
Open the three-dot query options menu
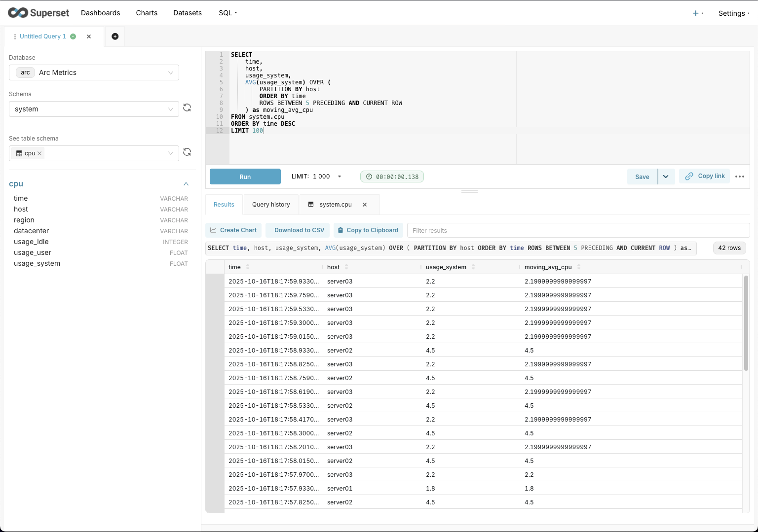[x=739, y=177]
